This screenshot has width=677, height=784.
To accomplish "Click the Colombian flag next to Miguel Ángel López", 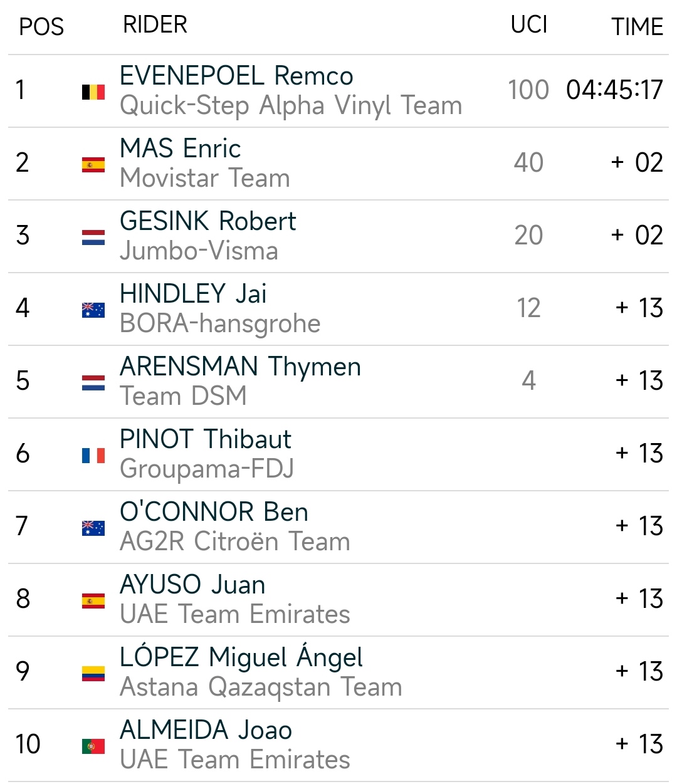I will pos(93,674).
